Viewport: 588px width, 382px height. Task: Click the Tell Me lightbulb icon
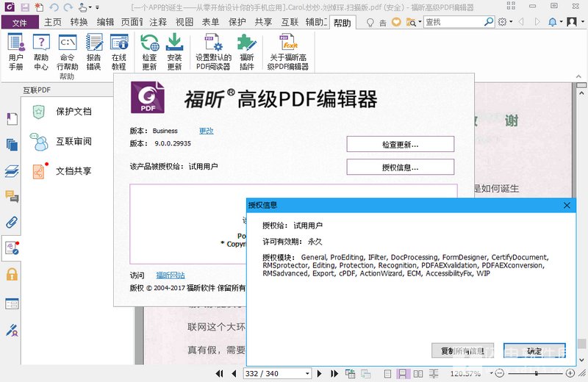[370, 23]
